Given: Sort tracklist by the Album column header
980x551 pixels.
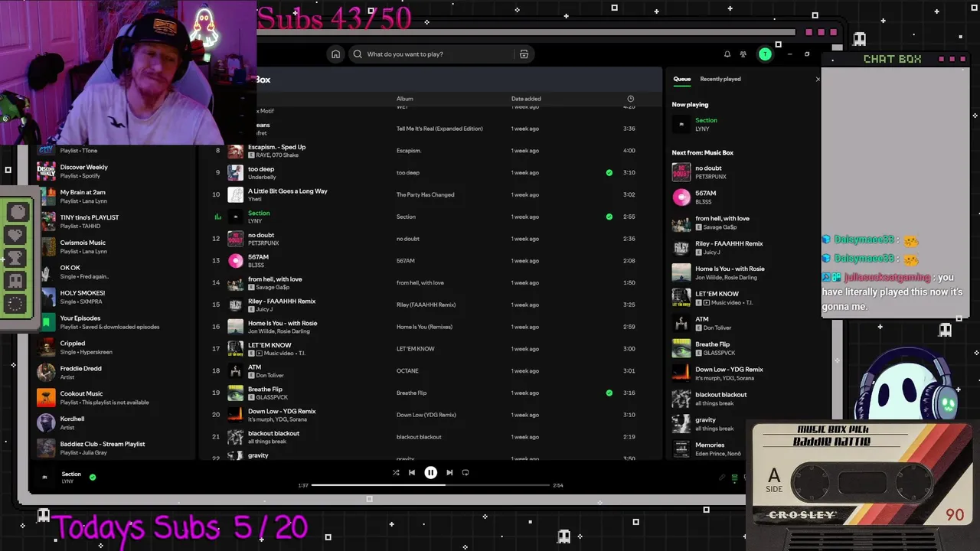Looking at the screenshot, I should (x=404, y=99).
